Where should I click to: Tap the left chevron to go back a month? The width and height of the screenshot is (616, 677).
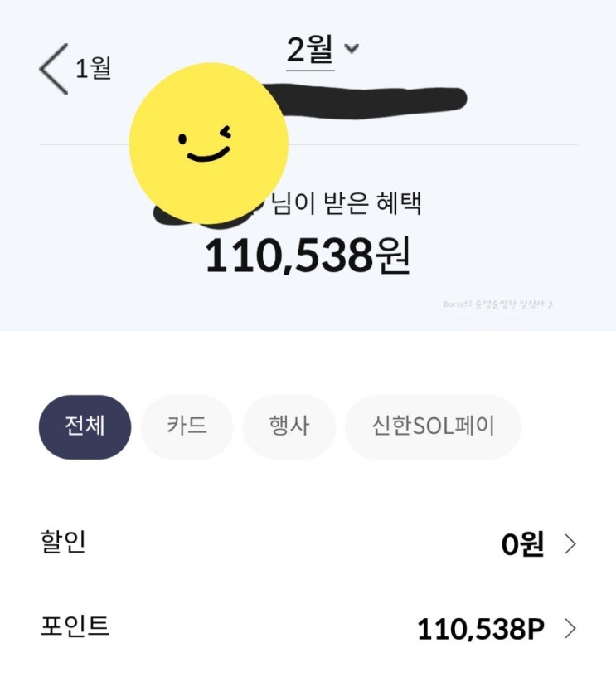(x=54, y=69)
